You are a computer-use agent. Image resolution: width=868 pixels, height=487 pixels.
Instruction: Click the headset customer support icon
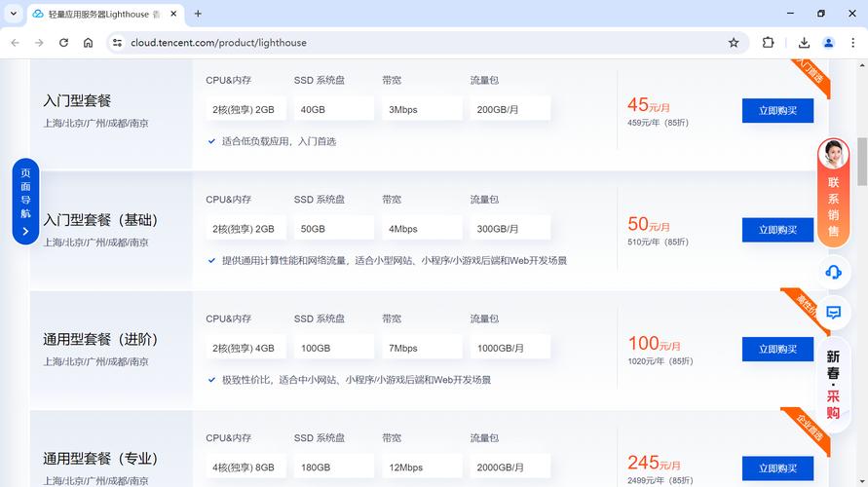click(833, 272)
